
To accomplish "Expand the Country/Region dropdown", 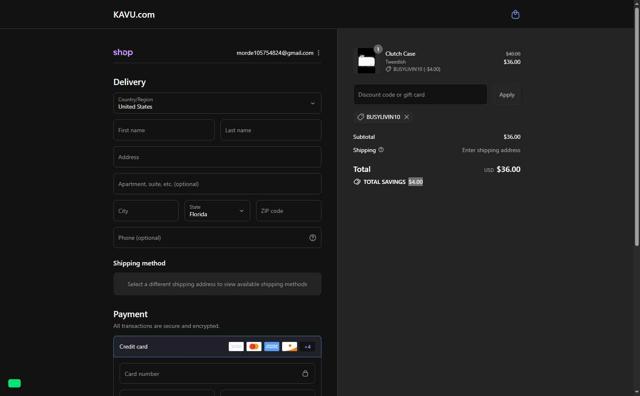I will [x=217, y=103].
